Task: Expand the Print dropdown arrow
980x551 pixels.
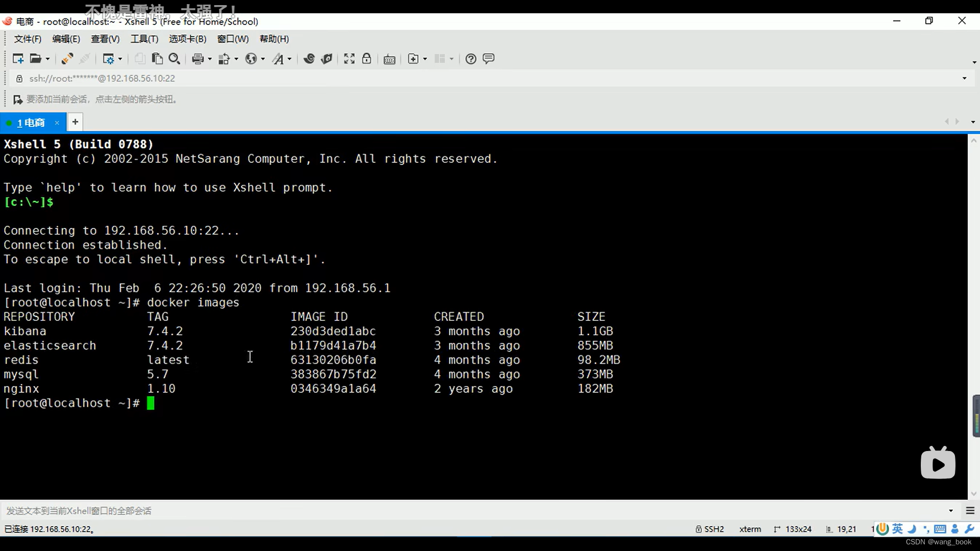Action: 210,59
